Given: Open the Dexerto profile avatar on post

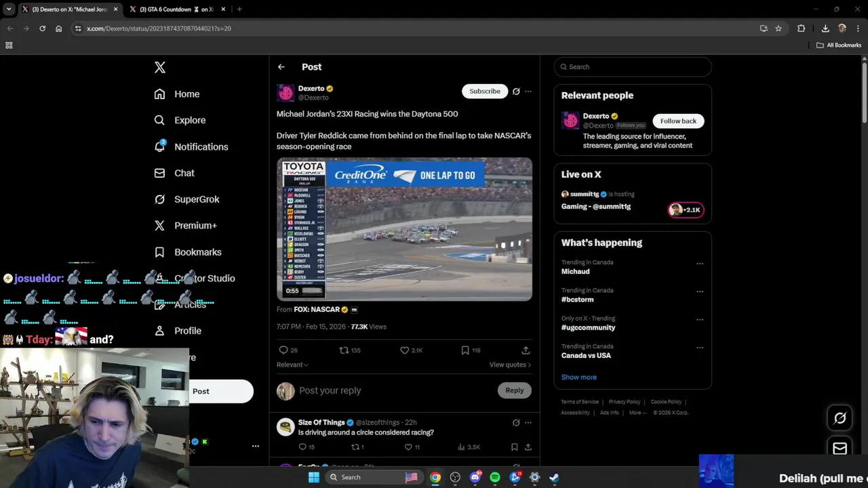Looking at the screenshot, I should coord(285,93).
